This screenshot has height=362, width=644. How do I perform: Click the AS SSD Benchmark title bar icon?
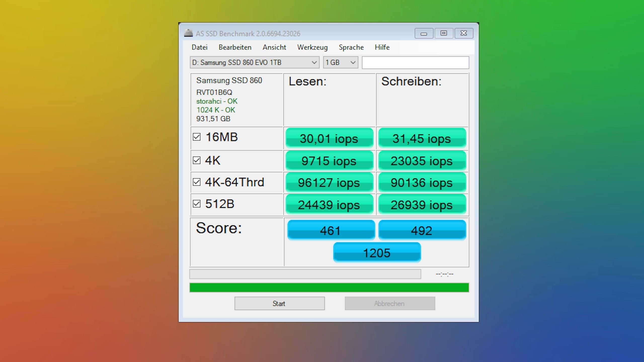click(188, 33)
